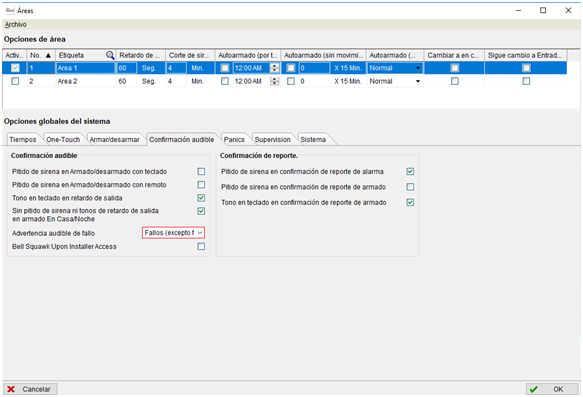Click the sort arrow in No. column header
583x397 pixels.
click(x=48, y=55)
